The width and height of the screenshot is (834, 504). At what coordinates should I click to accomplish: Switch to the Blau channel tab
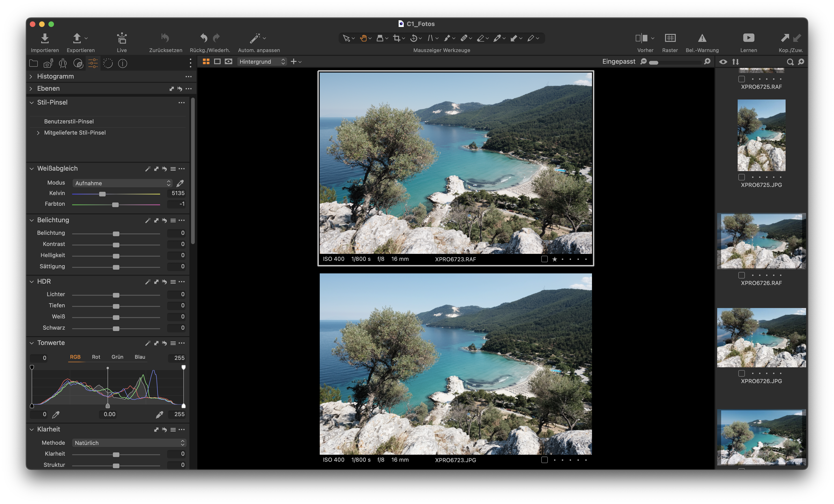[140, 357]
